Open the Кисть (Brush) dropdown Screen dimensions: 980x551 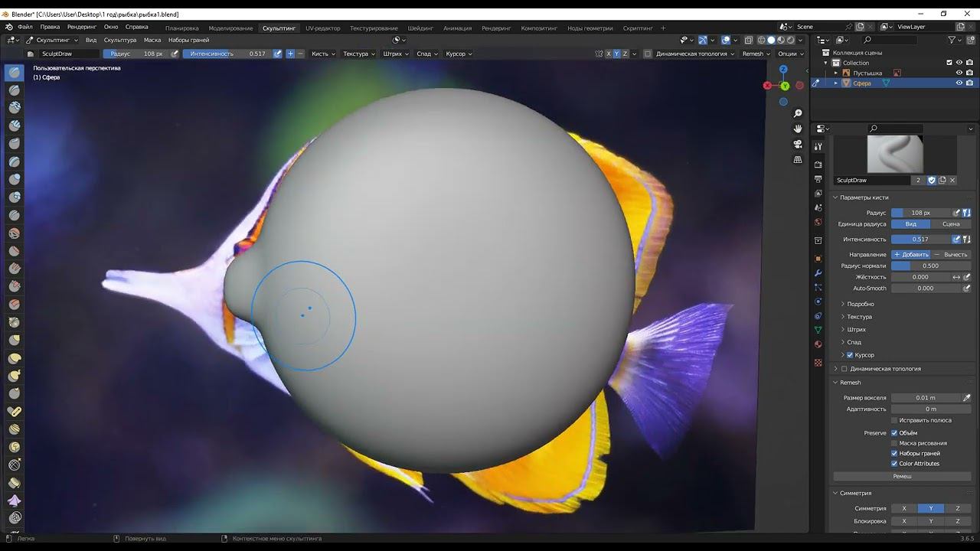(x=322, y=54)
